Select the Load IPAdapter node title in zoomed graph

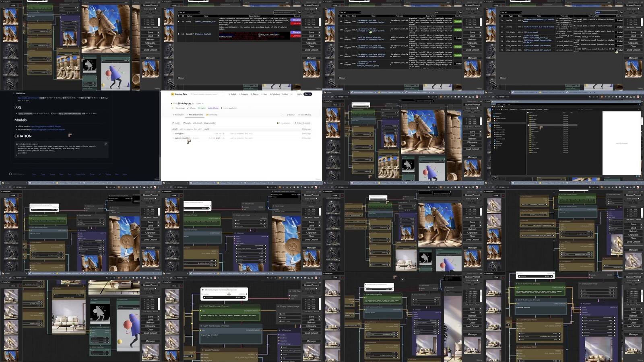(x=212, y=350)
